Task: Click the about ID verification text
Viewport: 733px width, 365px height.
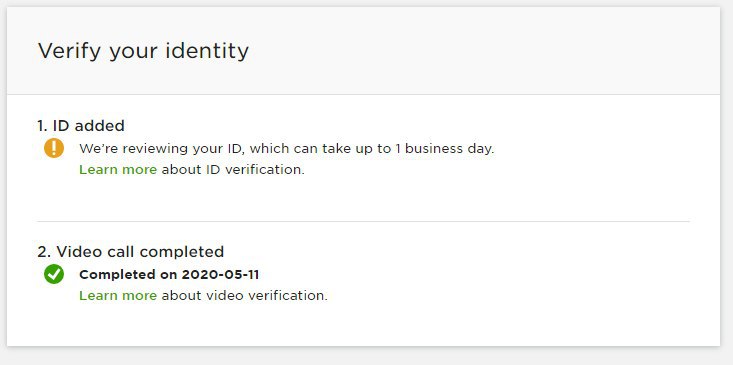Action: 233,169
